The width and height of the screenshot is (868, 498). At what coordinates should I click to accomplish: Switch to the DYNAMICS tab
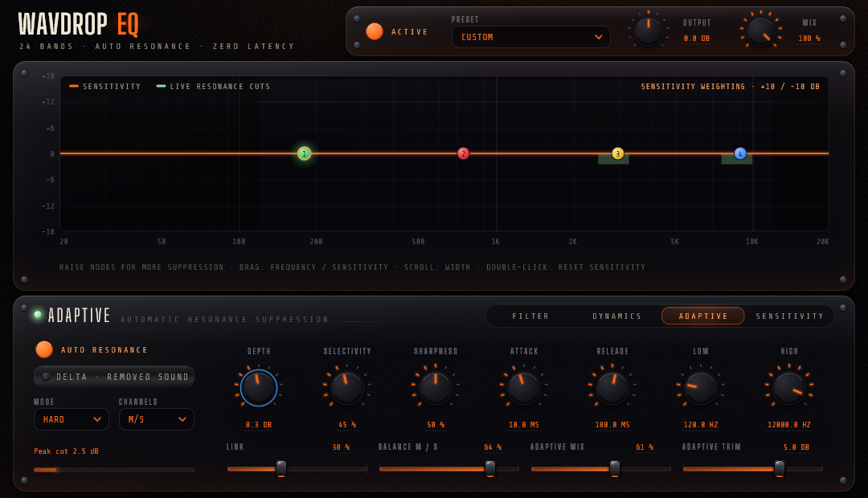click(x=616, y=316)
